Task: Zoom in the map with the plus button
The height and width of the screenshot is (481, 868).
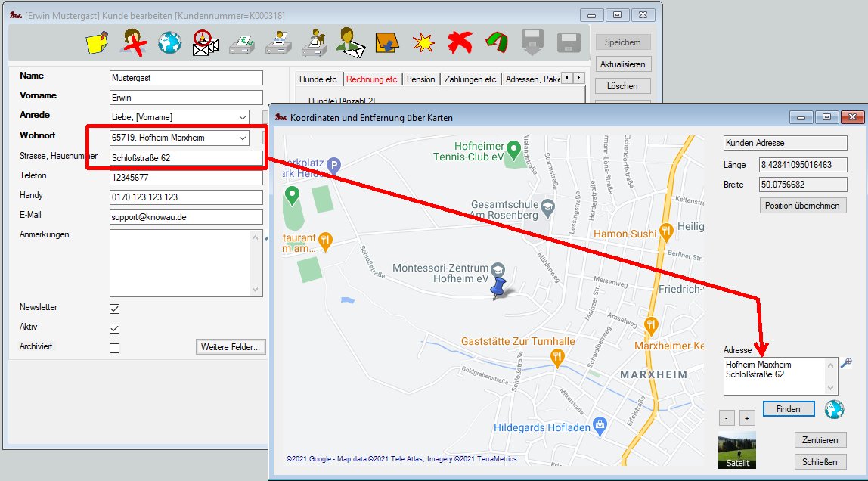Action: click(746, 418)
